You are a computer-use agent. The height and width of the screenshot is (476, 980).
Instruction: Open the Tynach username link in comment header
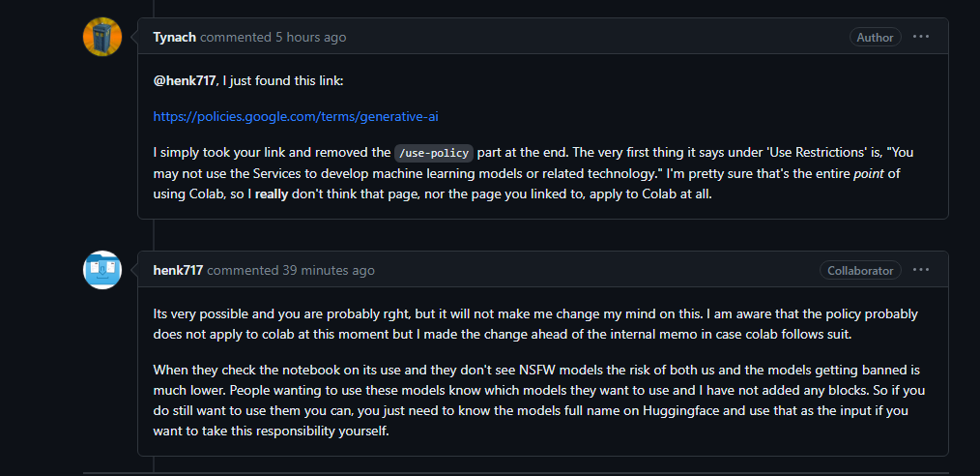(x=175, y=37)
